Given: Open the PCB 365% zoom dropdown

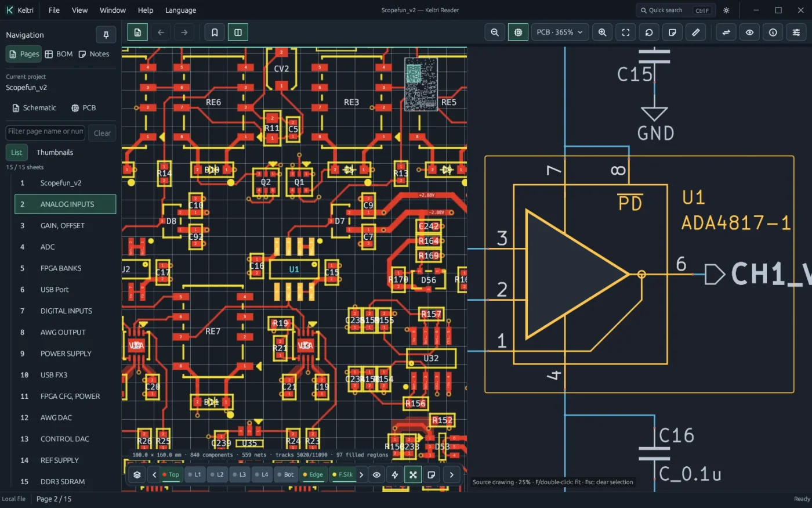Looking at the screenshot, I should [x=560, y=33].
